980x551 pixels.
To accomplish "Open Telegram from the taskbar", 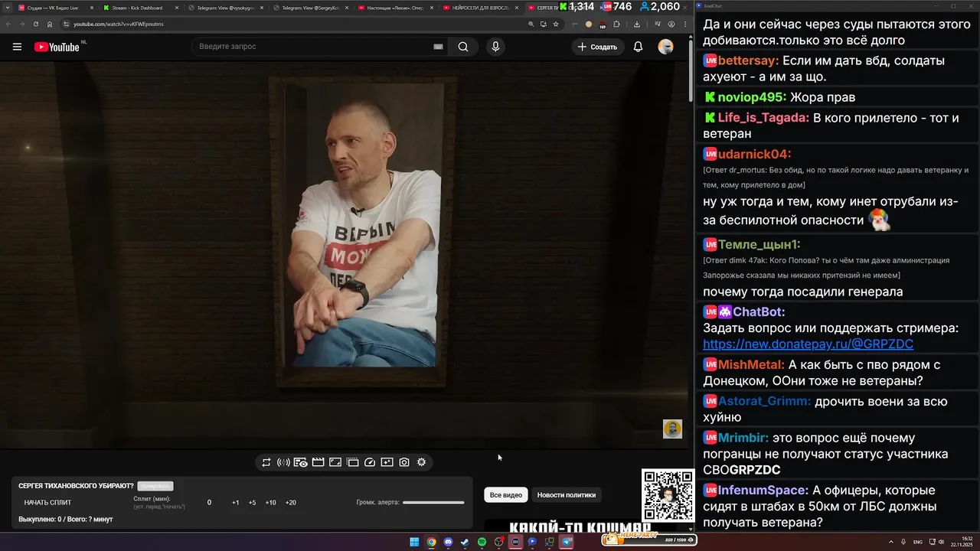I will [567, 542].
